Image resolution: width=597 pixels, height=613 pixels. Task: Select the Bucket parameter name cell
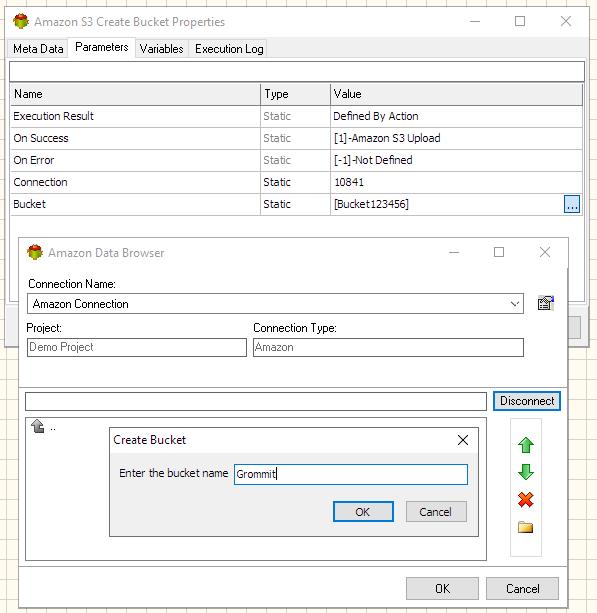point(135,204)
